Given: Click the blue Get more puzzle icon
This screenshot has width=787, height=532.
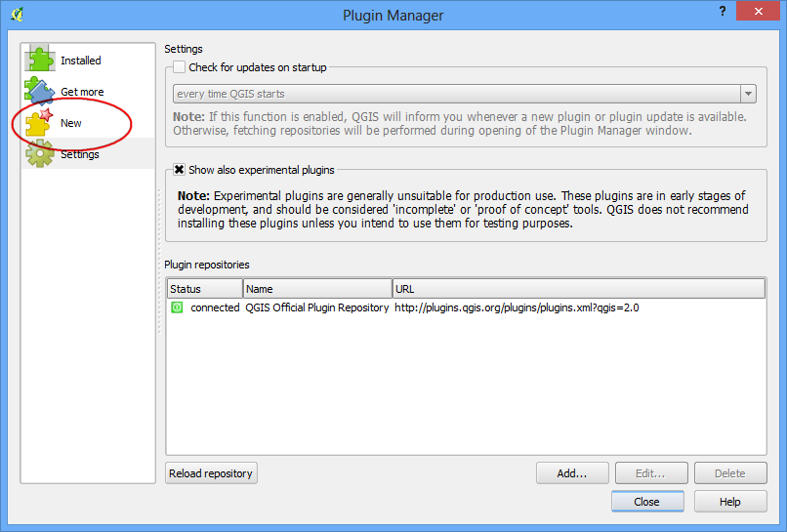Looking at the screenshot, I should [x=40, y=91].
